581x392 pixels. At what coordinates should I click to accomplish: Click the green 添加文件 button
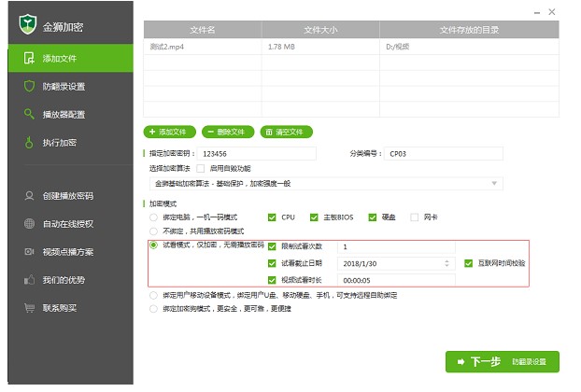[169, 132]
